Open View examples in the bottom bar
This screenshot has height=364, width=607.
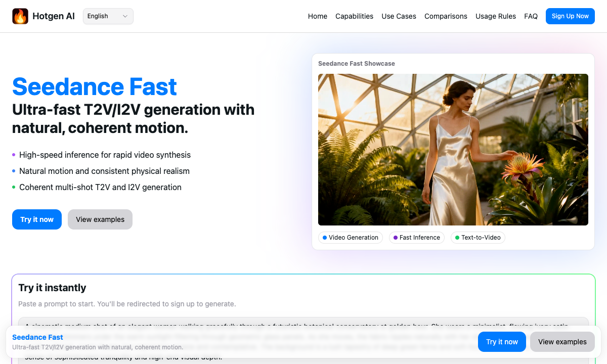pyautogui.click(x=562, y=342)
